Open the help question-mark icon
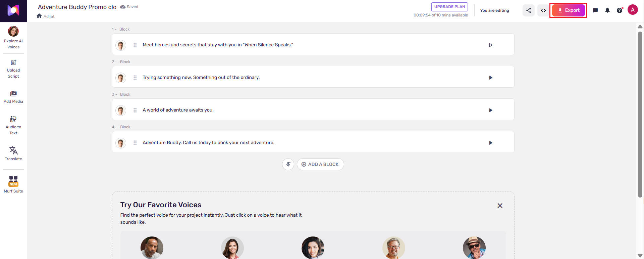Image resolution: width=644 pixels, height=259 pixels. tap(620, 10)
